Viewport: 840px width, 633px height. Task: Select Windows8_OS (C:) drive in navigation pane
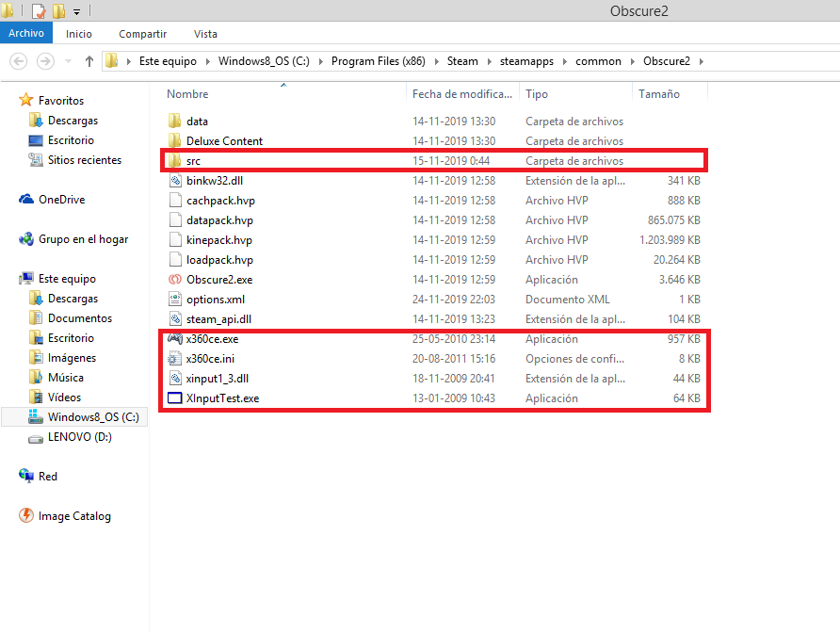(x=74, y=417)
